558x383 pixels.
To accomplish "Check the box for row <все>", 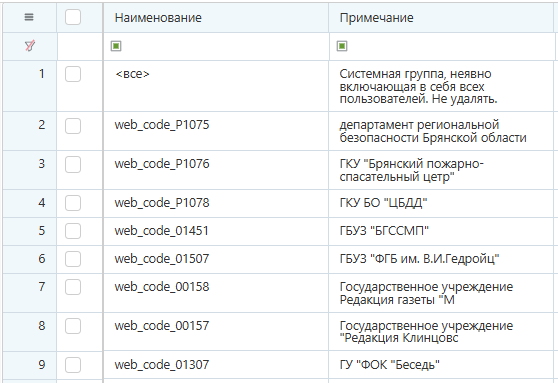I will pyautogui.click(x=73, y=74).
